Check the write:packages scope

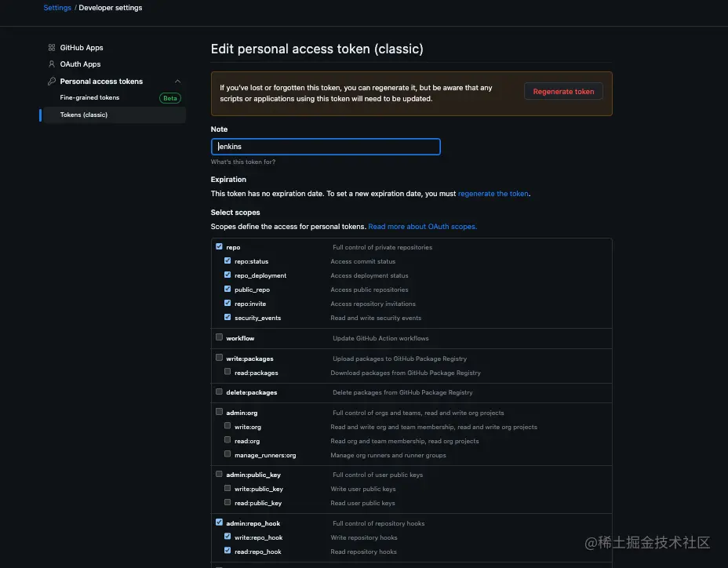tap(220, 359)
